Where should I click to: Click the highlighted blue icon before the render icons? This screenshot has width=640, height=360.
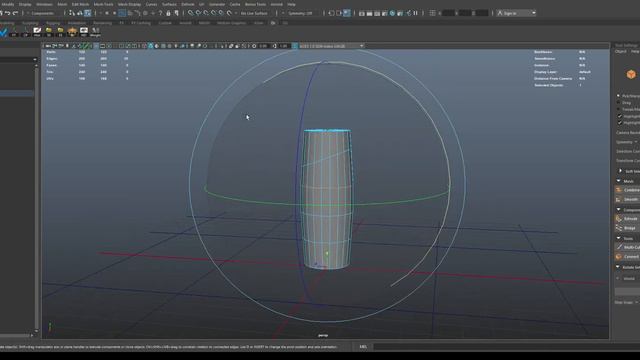coord(347,13)
